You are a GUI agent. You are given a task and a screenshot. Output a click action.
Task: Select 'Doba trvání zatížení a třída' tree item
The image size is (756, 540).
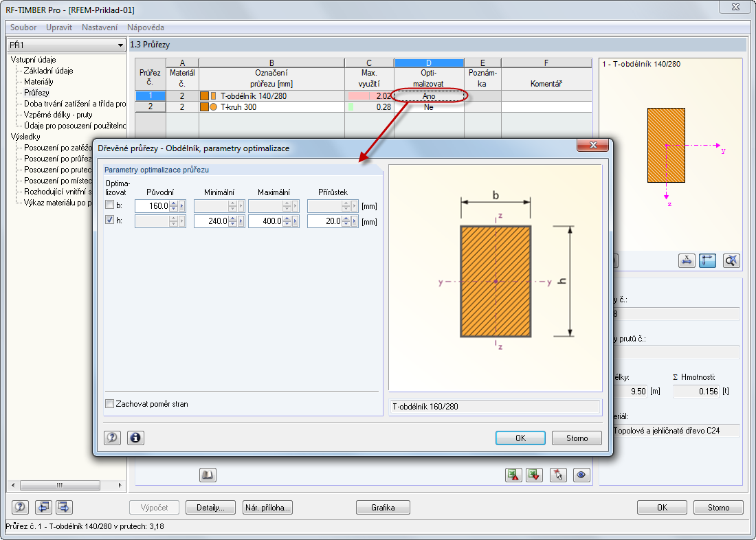(x=75, y=104)
